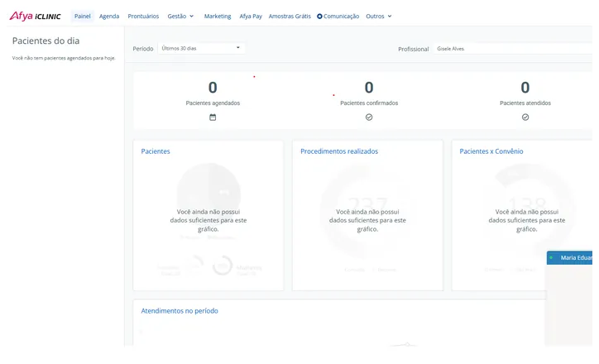This screenshot has height=364, width=599.
Task: Click the Procedimentos realizados card title
Action: pos(339,151)
